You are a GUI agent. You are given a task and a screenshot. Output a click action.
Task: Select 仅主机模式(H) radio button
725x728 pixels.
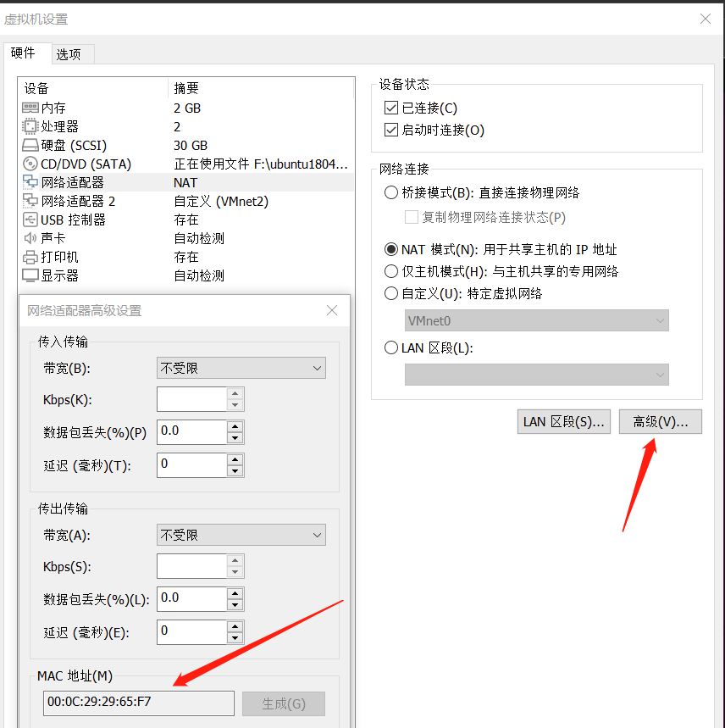point(391,271)
